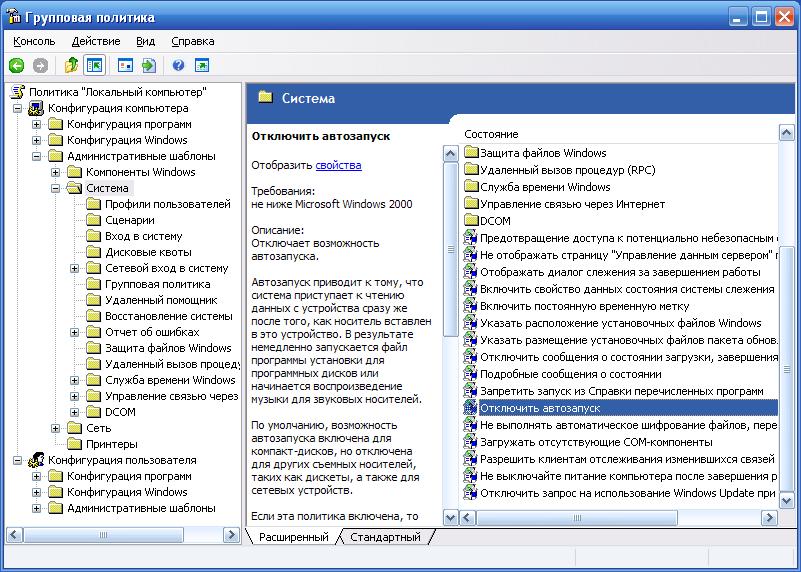
Task: Select 'Профили пользователей' in the tree
Action: (168, 204)
